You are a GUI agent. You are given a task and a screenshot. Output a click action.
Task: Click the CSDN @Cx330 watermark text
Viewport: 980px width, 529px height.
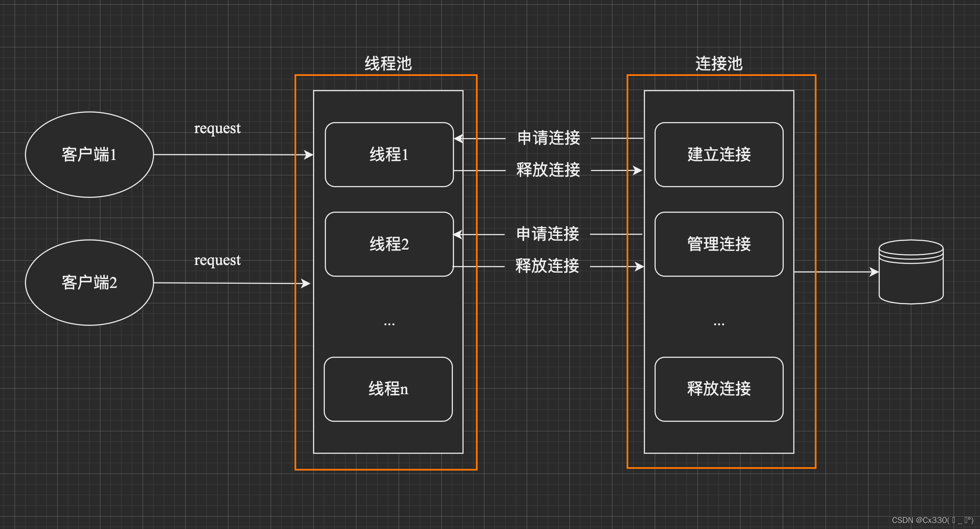point(932,520)
